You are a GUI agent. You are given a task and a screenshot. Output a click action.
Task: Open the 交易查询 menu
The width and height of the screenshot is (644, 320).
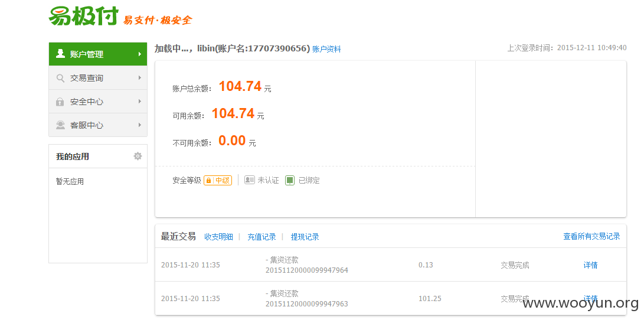[98, 77]
